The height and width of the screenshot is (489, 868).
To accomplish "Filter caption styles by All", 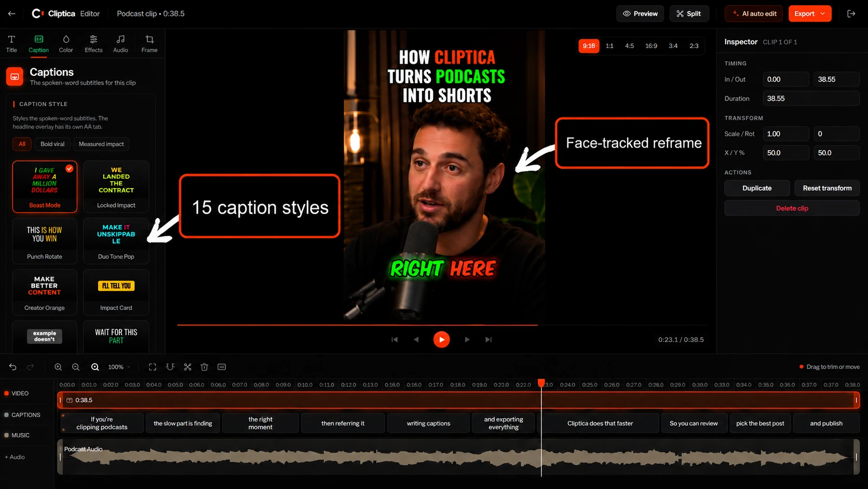I will coord(22,144).
